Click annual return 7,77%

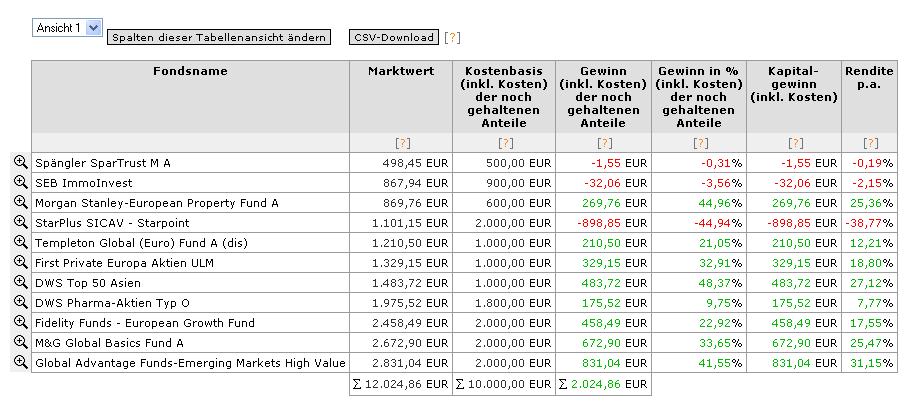tap(875, 303)
